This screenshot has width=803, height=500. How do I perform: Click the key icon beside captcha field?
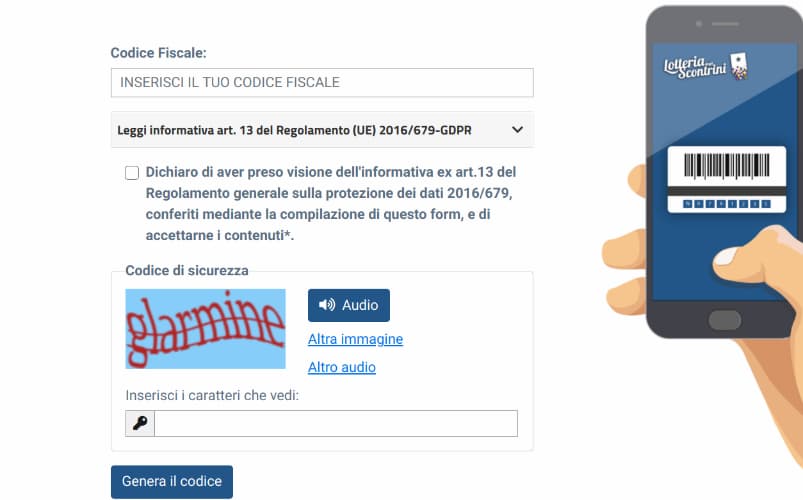coord(140,423)
